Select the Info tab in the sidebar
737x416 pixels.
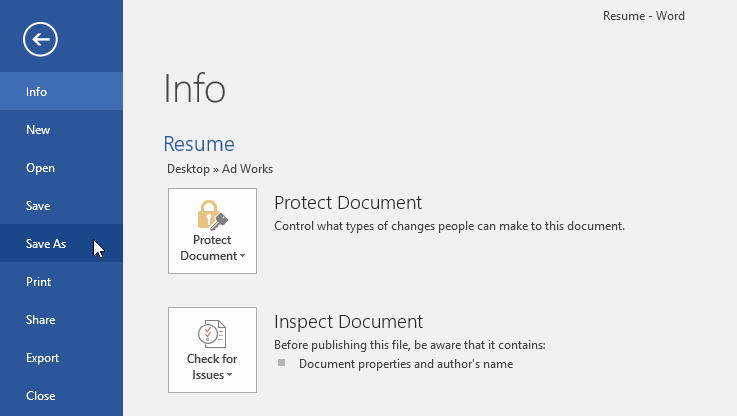click(37, 92)
